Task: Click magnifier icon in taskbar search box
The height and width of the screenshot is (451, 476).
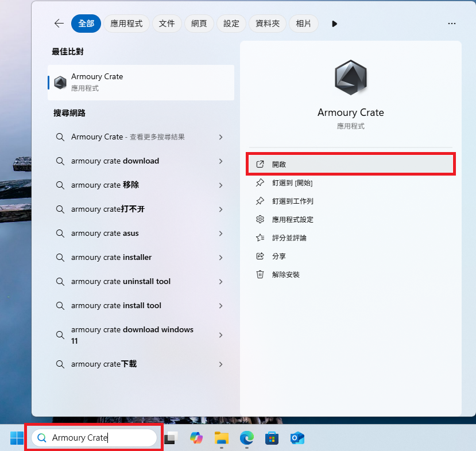Action: pyautogui.click(x=41, y=438)
